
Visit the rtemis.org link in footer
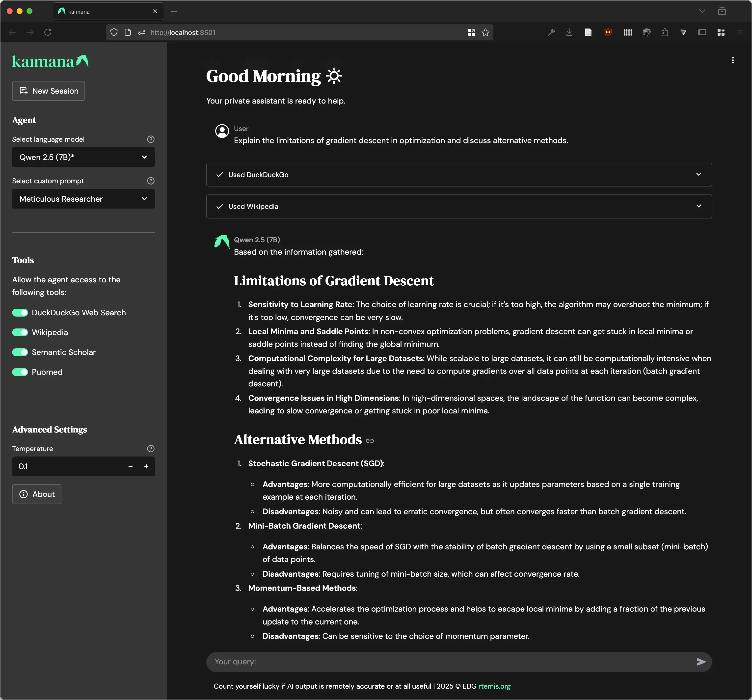coord(494,686)
